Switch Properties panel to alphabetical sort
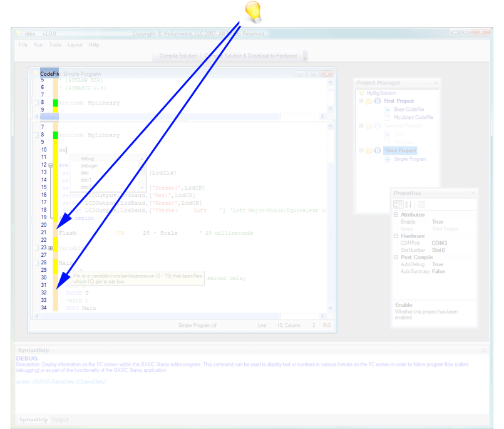The height and width of the screenshot is (429, 504). [x=409, y=204]
